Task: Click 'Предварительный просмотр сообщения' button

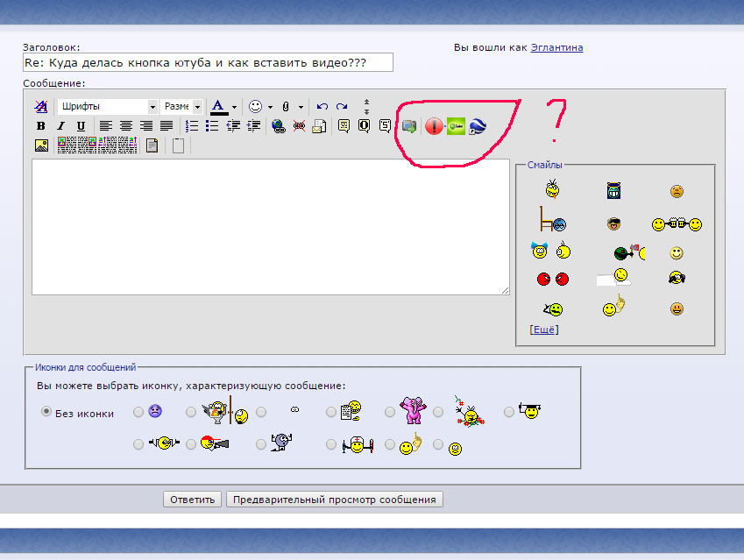Action: [x=335, y=500]
